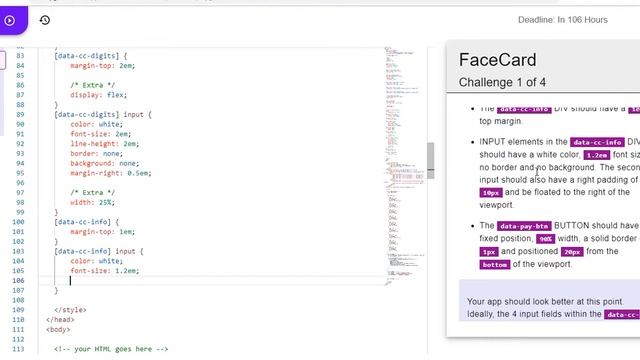Click the 'Deadline: In 106 Hours' text

pos(562,20)
